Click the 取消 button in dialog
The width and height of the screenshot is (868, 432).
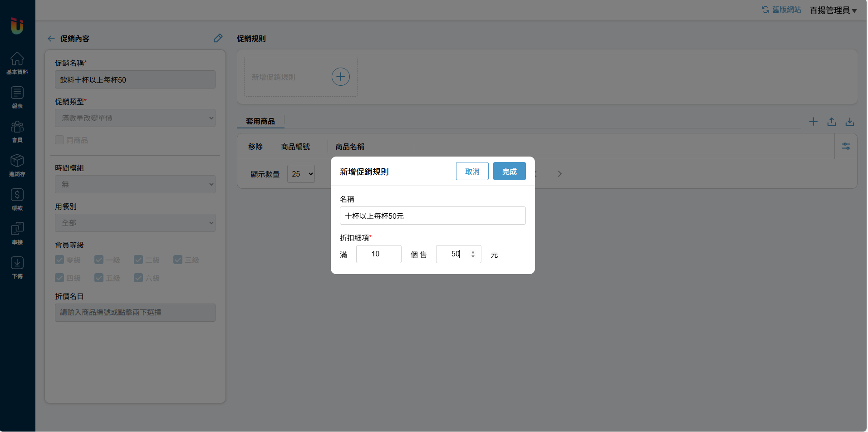[472, 171]
